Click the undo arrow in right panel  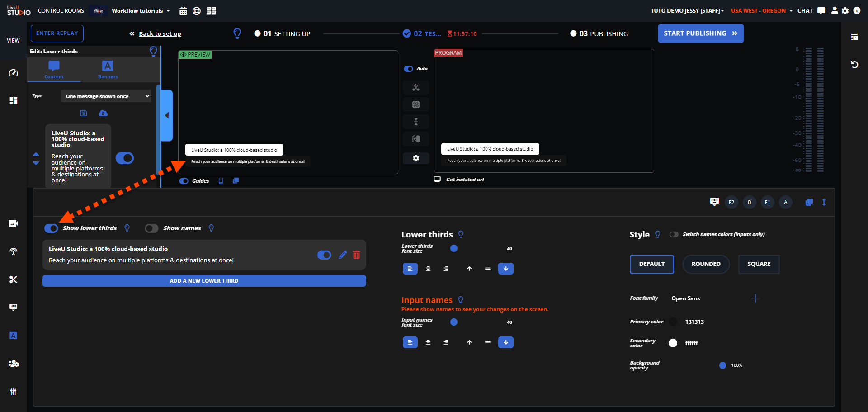tap(854, 65)
